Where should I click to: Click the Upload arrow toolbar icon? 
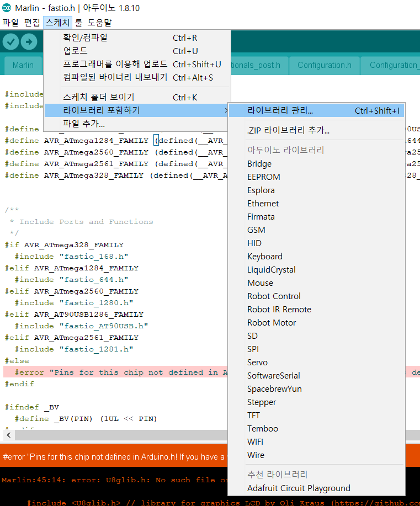click(29, 42)
